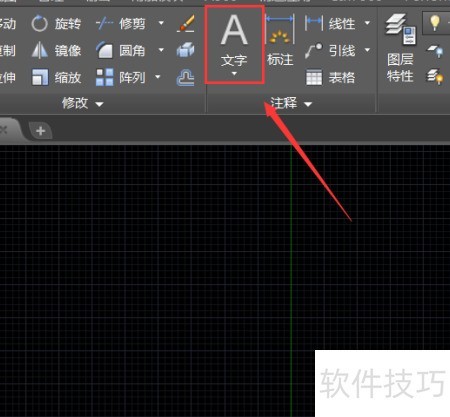
Task: Open the Text (文字) tool
Action: [x=234, y=45]
